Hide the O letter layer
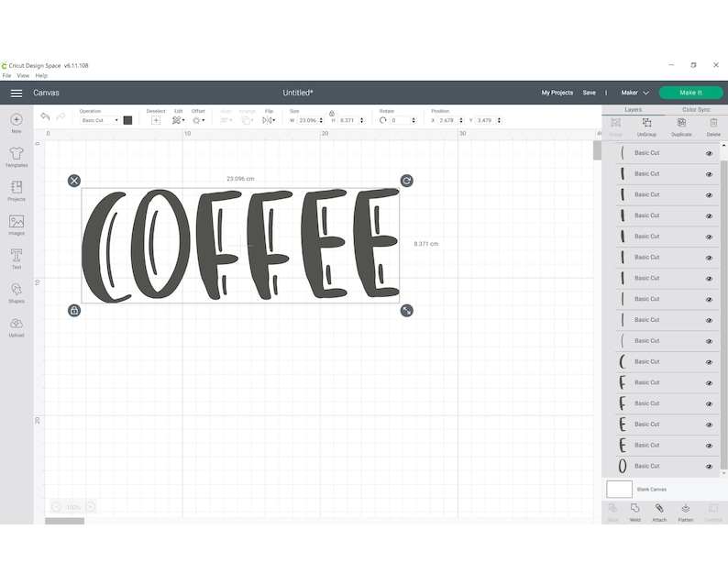This screenshot has width=728, height=585. point(709,467)
